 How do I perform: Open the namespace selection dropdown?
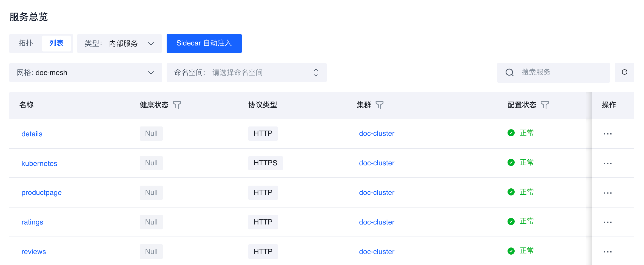tap(246, 73)
